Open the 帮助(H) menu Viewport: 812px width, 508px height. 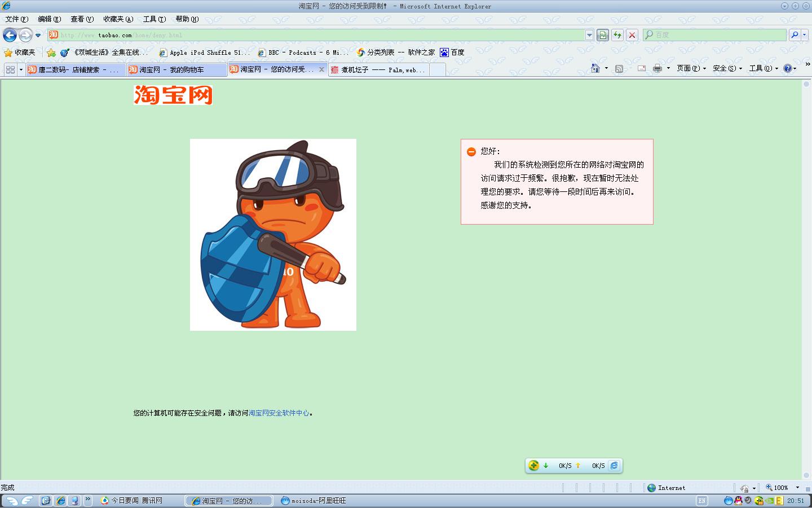pyautogui.click(x=187, y=19)
